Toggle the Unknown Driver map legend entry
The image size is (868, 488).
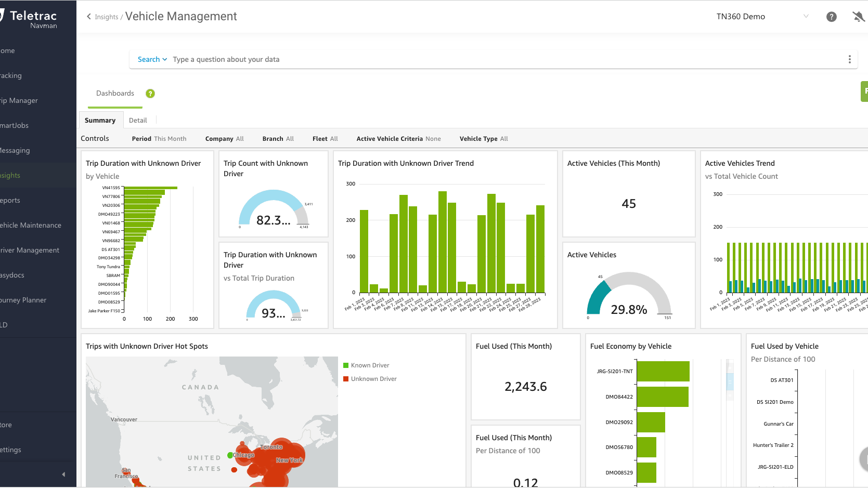click(x=370, y=378)
